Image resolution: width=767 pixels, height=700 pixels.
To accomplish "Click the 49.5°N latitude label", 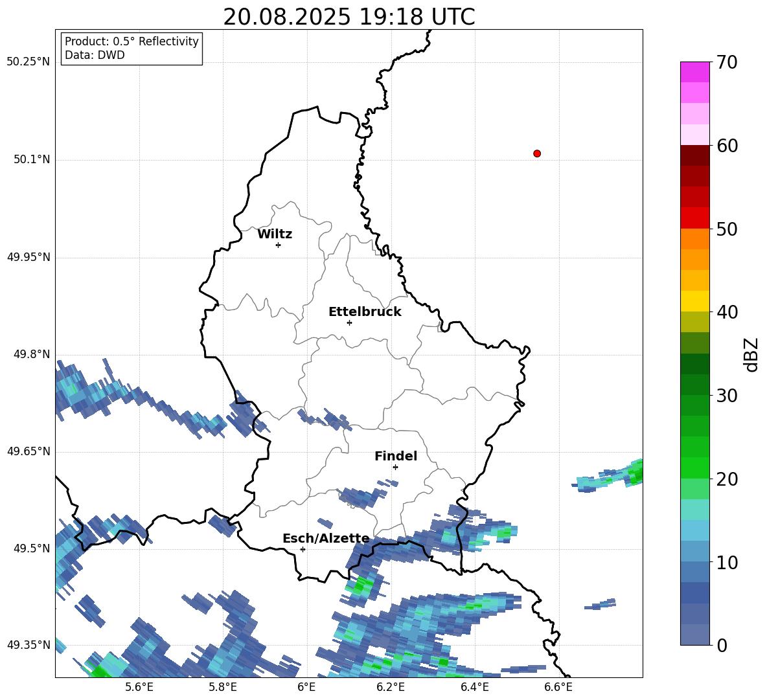I will coord(31,548).
